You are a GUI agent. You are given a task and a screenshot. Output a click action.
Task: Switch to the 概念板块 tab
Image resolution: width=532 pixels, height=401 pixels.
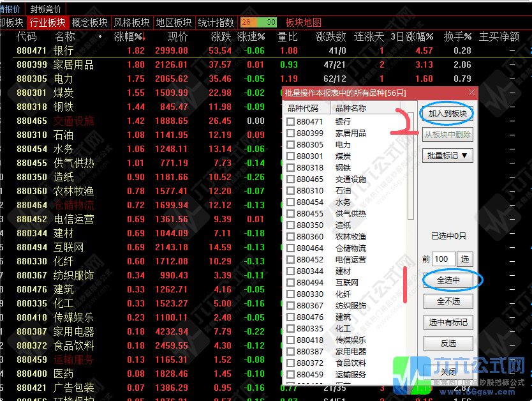[x=89, y=22]
